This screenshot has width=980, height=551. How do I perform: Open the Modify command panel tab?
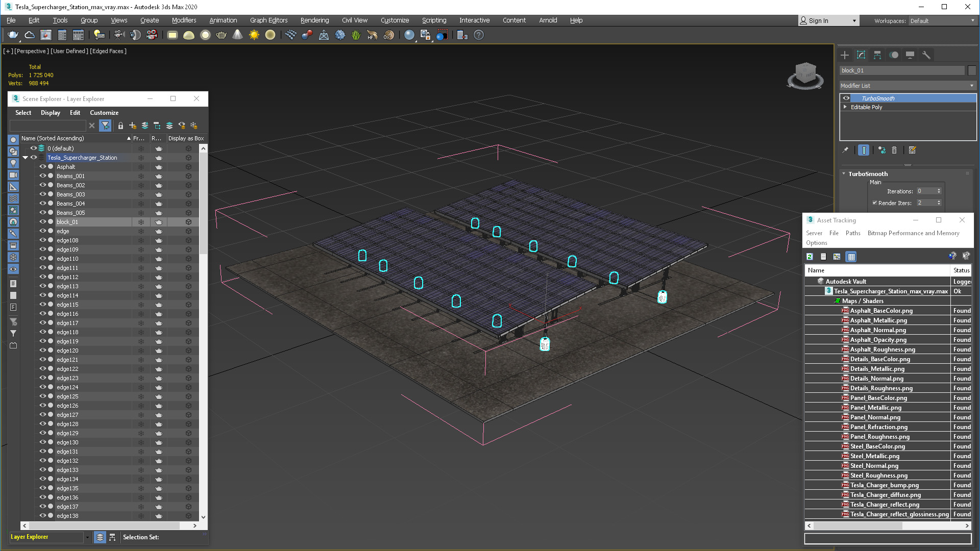point(861,55)
